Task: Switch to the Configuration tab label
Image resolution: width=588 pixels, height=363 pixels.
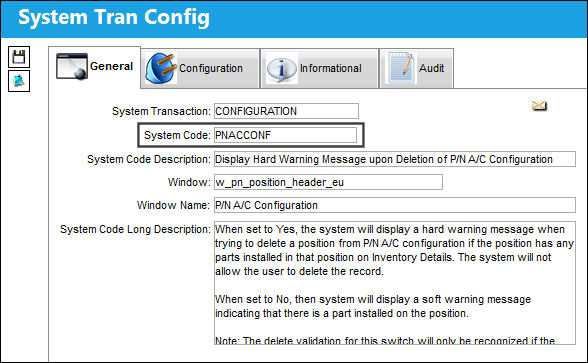Action: [211, 68]
